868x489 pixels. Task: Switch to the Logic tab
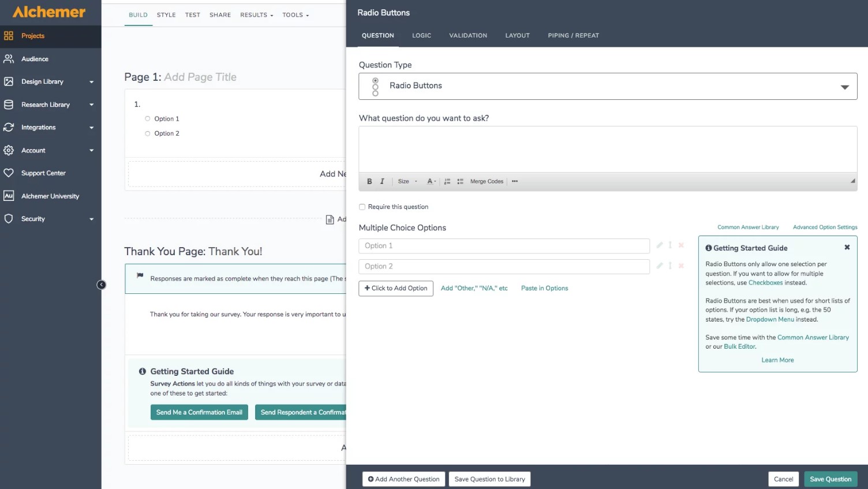(421, 36)
